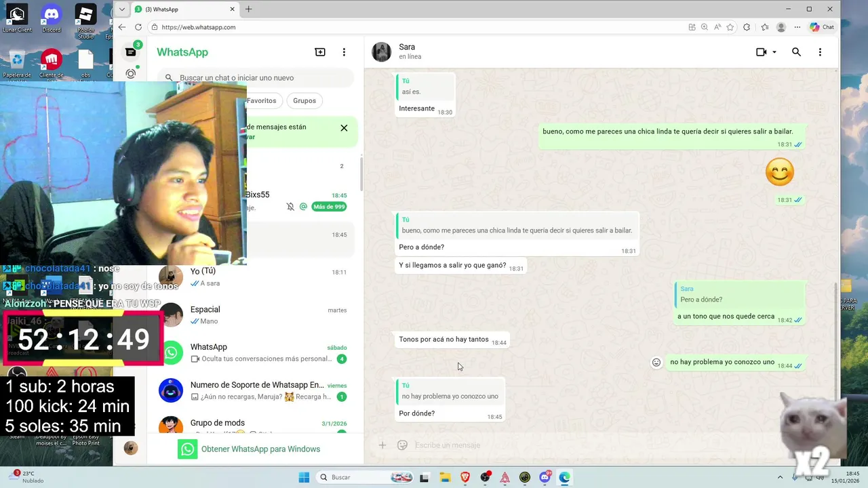The image size is (868, 488).
Task: Reload the WhatsApp Web page
Action: click(x=138, y=27)
